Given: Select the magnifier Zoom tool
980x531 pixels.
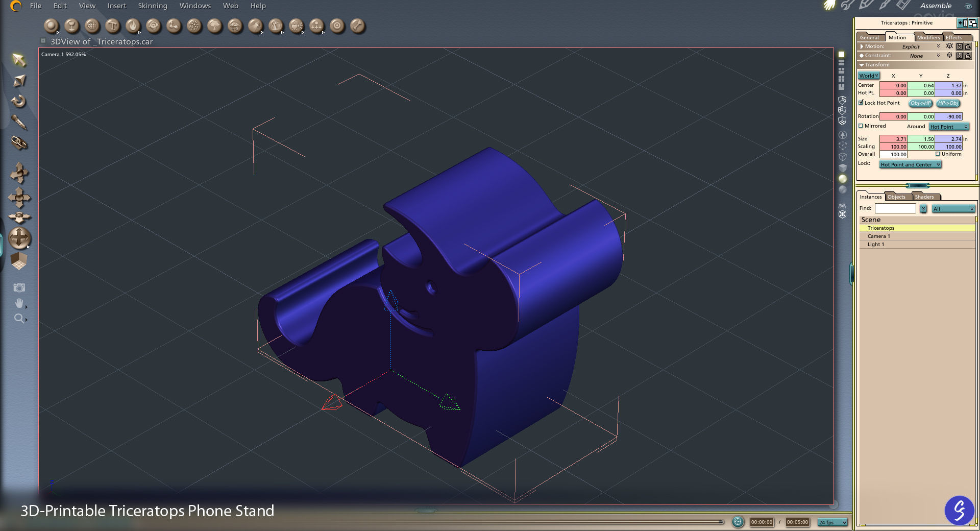Looking at the screenshot, I should tap(19, 319).
